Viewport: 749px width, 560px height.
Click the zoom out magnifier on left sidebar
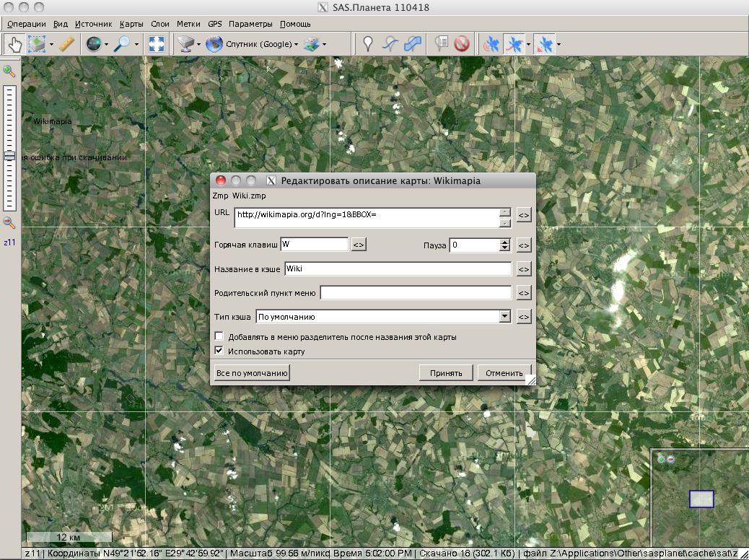9,223
